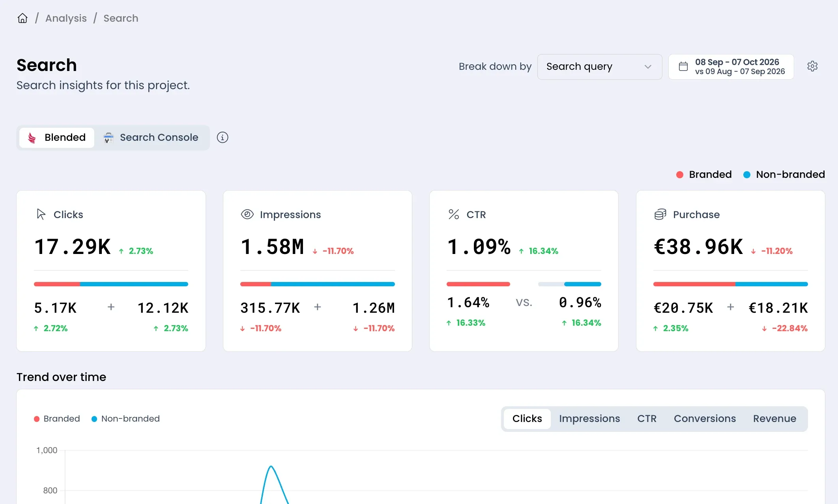The width and height of the screenshot is (838, 504).
Task: Select the Clicks trend tab
Action: [x=527, y=419]
